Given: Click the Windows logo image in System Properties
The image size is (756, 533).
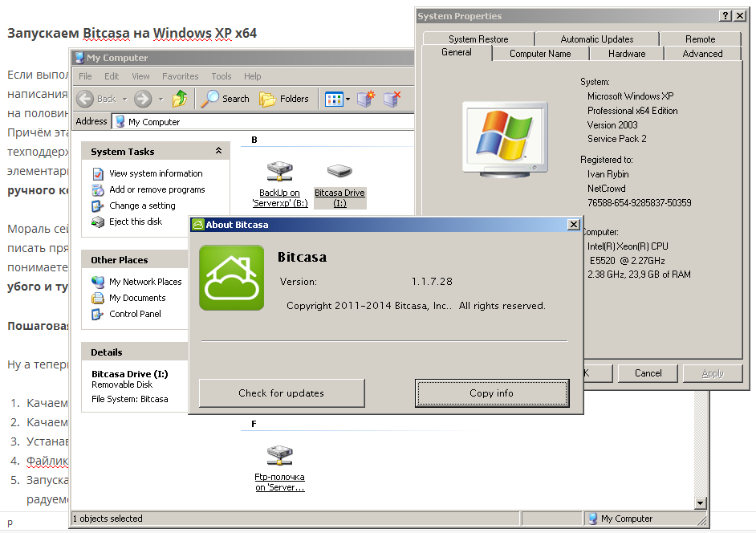Looking at the screenshot, I should 505,138.
